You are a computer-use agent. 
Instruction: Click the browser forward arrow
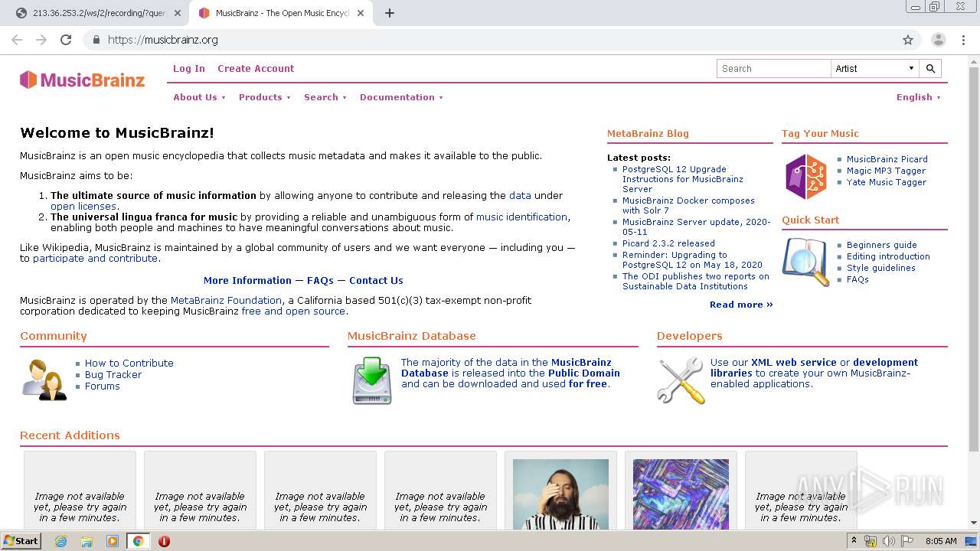point(41,40)
